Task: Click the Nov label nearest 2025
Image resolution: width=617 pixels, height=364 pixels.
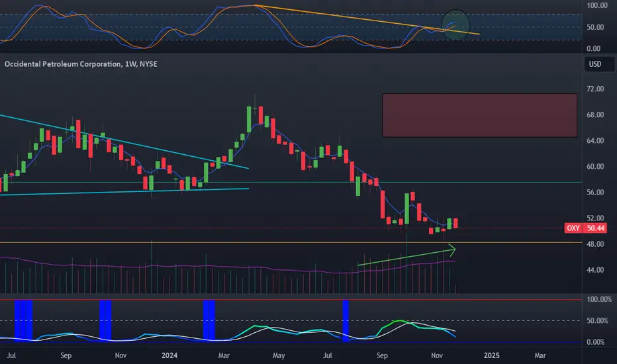Action: (437, 355)
